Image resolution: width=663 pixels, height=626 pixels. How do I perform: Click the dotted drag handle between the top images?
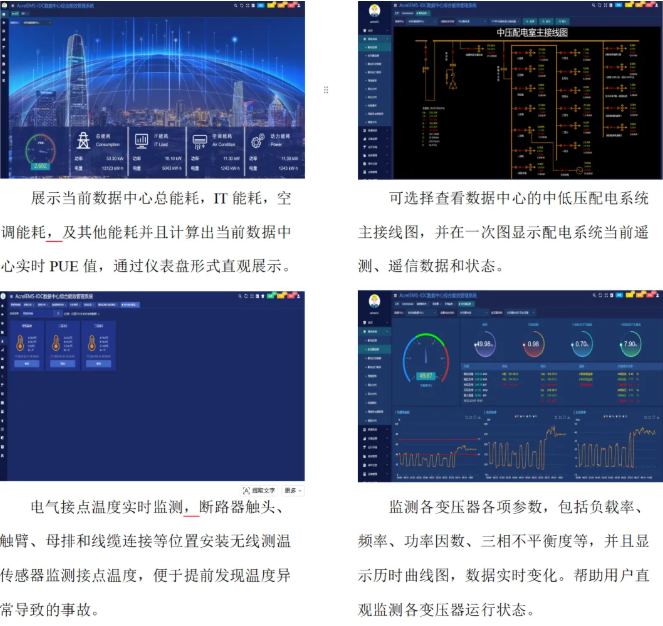click(326, 90)
